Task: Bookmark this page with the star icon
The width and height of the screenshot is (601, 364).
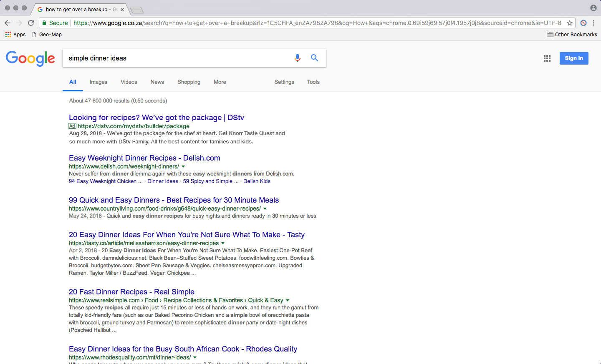Action: coord(569,23)
